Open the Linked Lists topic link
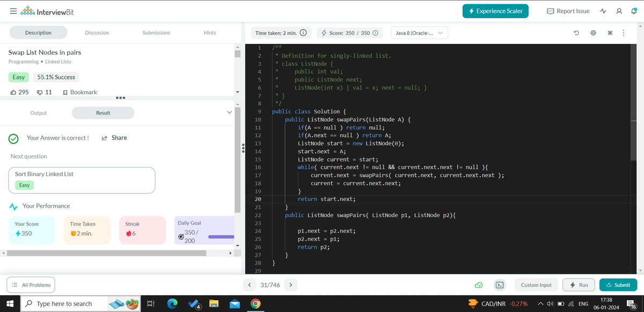The height and width of the screenshot is (312, 644). pos(58,62)
